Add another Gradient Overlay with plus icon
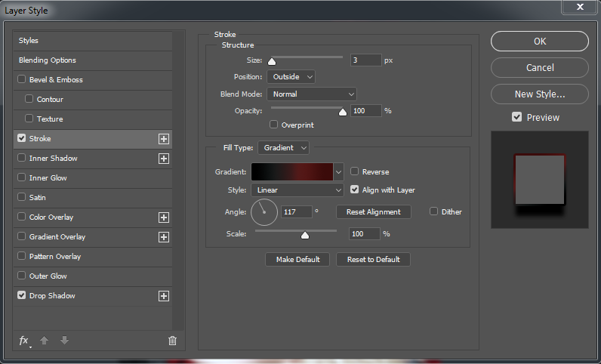Screen dimensions: 601x364 click(x=164, y=237)
